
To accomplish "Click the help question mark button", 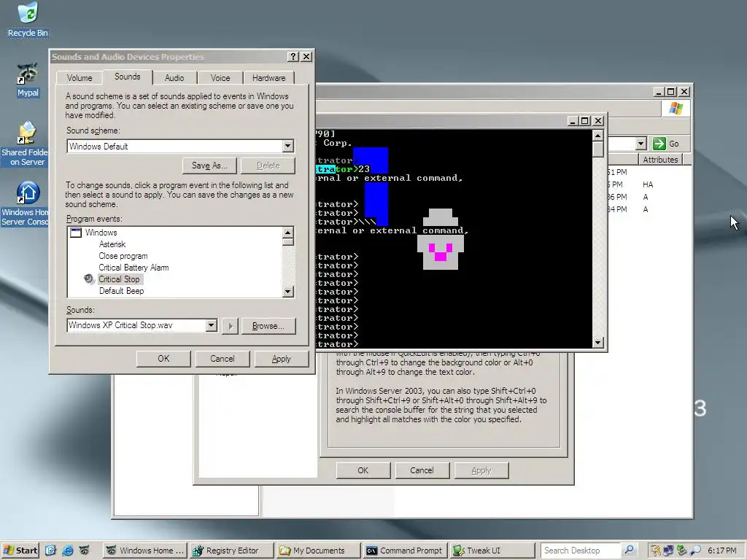I will pos(293,57).
